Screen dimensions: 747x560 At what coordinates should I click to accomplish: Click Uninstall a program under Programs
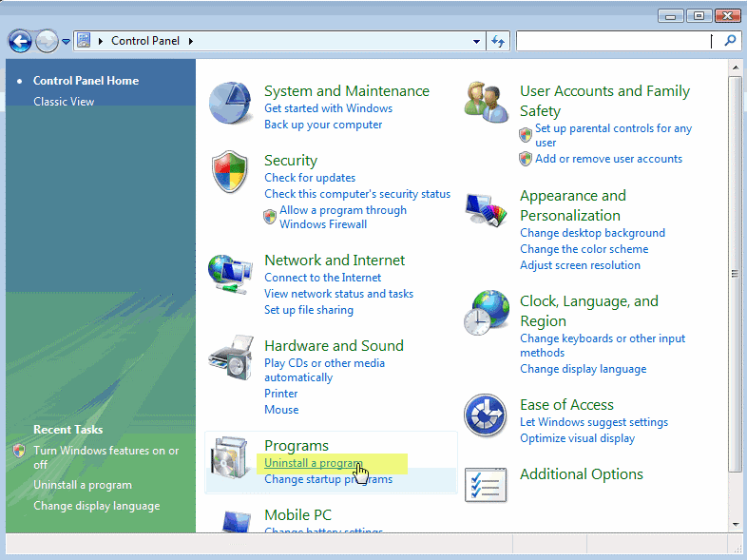click(313, 463)
